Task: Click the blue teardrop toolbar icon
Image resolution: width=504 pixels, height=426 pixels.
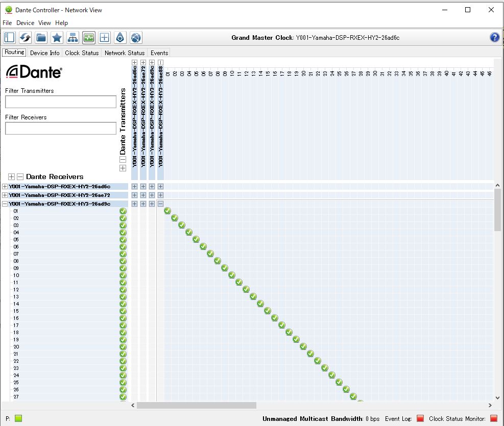Action: [x=120, y=37]
